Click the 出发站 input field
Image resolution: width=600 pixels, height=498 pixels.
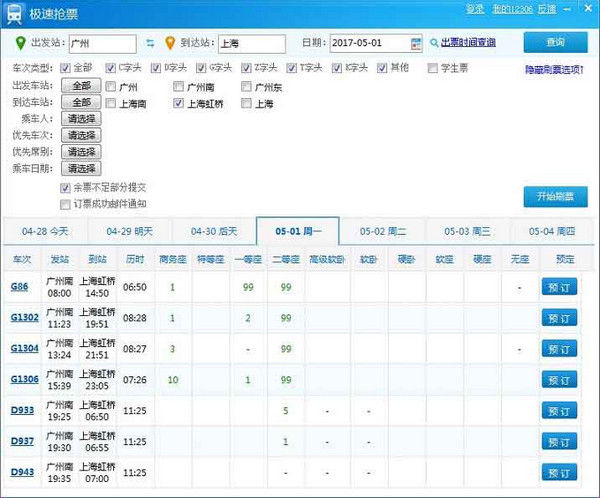click(x=102, y=44)
